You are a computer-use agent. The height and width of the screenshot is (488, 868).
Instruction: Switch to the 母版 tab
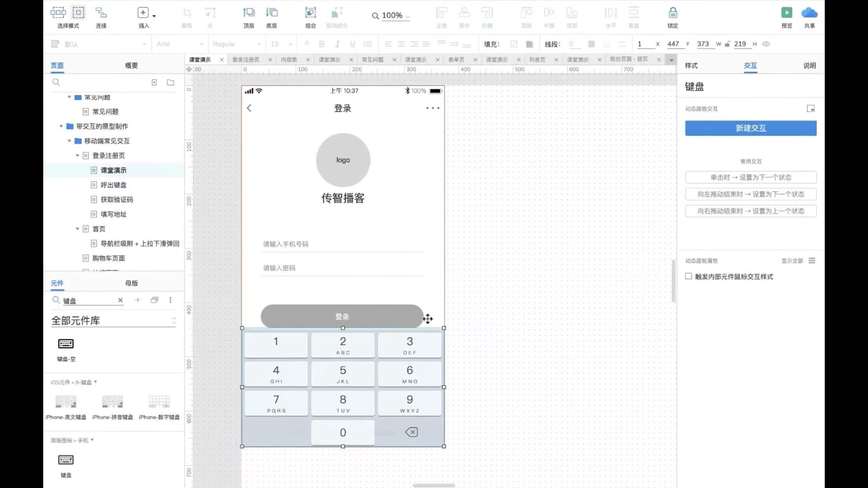tap(131, 283)
